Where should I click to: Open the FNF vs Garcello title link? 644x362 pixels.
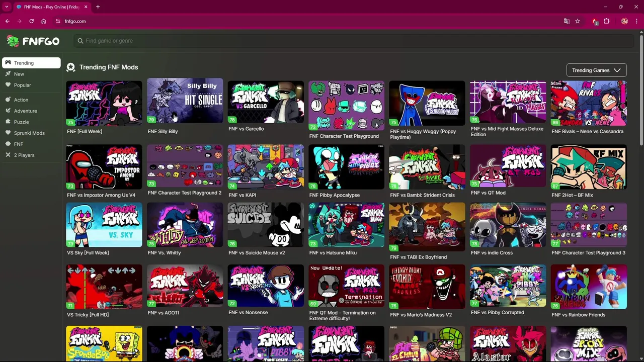[x=246, y=129]
